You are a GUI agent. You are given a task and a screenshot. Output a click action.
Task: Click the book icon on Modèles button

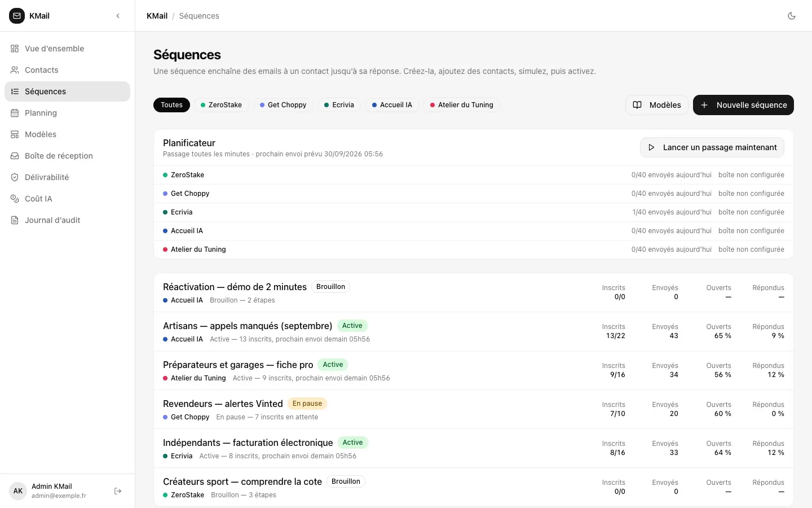637,105
